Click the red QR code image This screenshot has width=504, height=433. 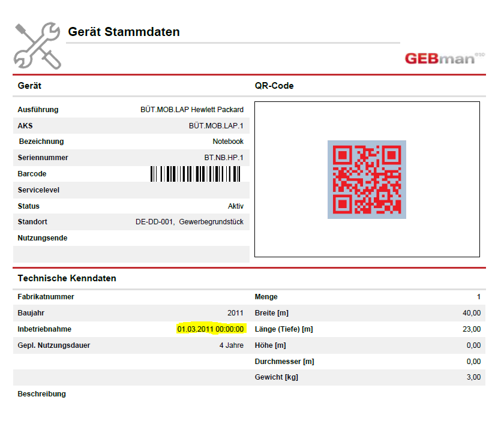coord(367,179)
